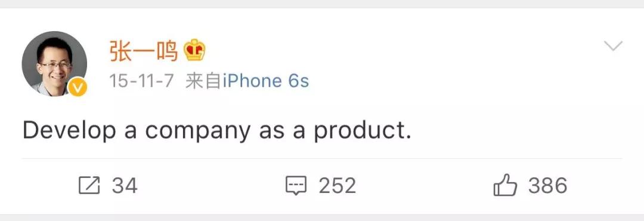Click the orange verified V badge
Image resolution: width=644 pixels, height=221 pixels.
pos(77,87)
